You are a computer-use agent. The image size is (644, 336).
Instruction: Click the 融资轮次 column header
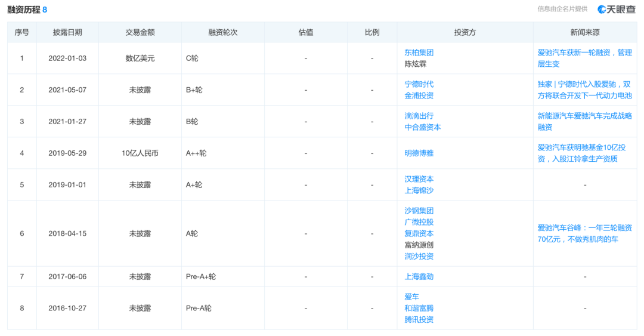tap(222, 32)
